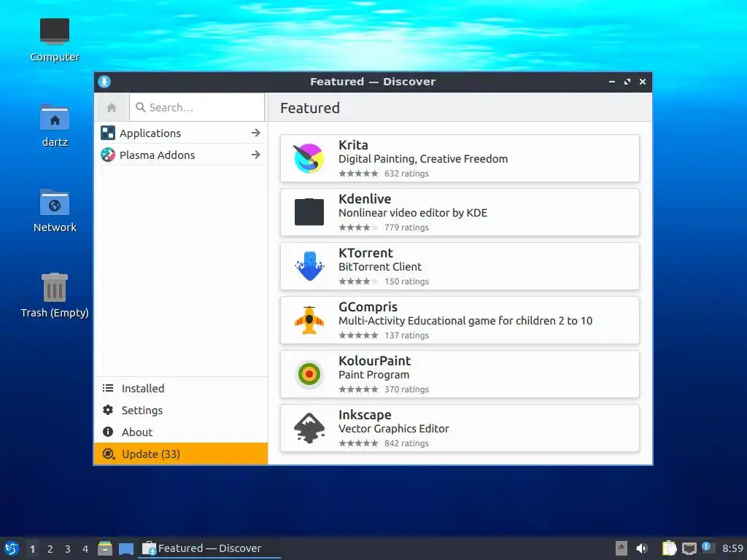Click 'BitTorrent Client' description
Image resolution: width=747 pixels, height=560 pixels.
tap(379, 267)
